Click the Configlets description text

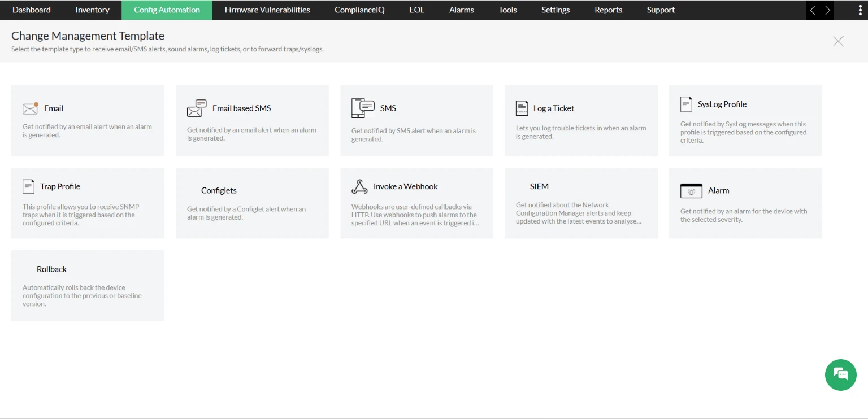[246, 213]
